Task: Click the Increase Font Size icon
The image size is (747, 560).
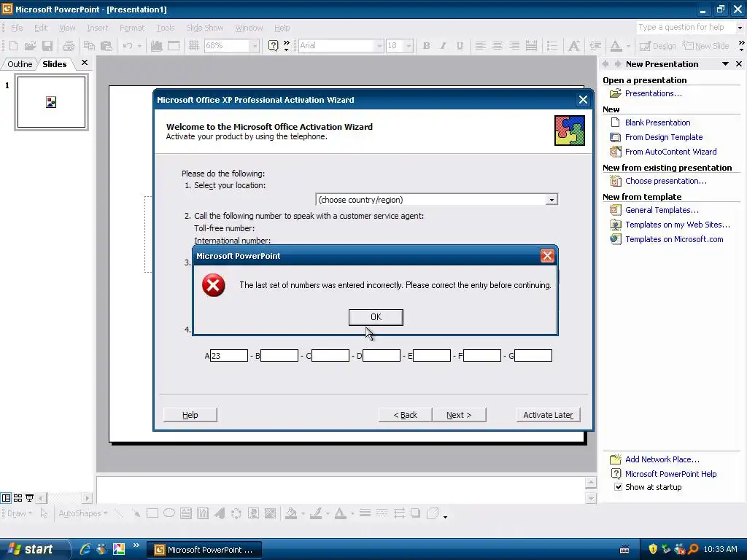Action: pos(573,46)
